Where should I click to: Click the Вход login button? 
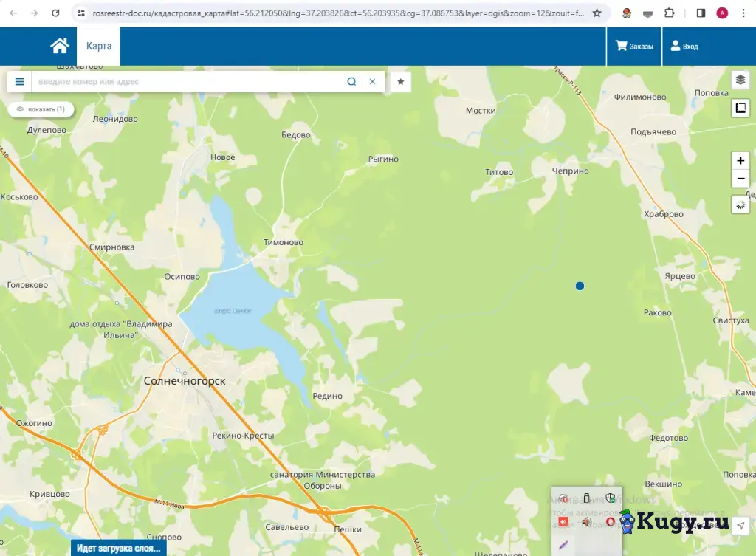[x=684, y=47]
